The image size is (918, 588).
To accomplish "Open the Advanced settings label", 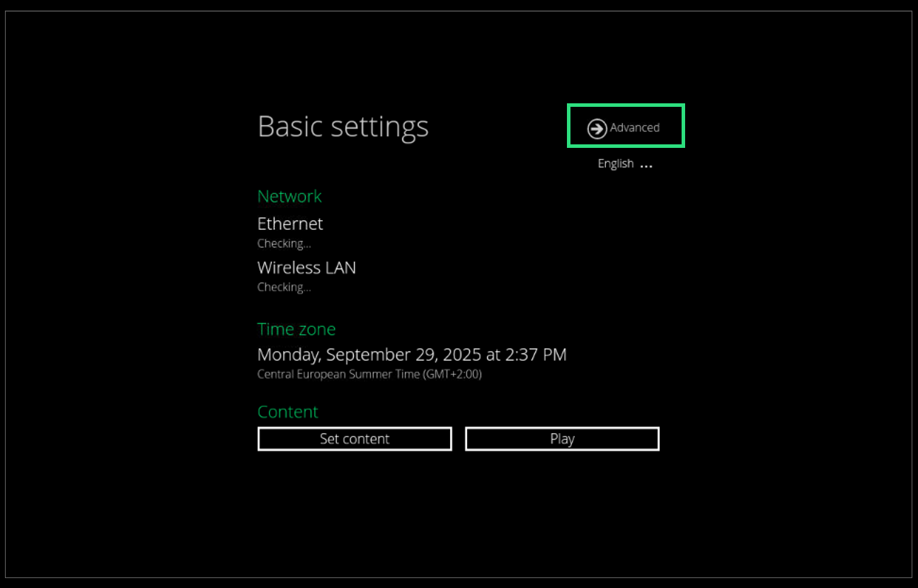I will (635, 128).
